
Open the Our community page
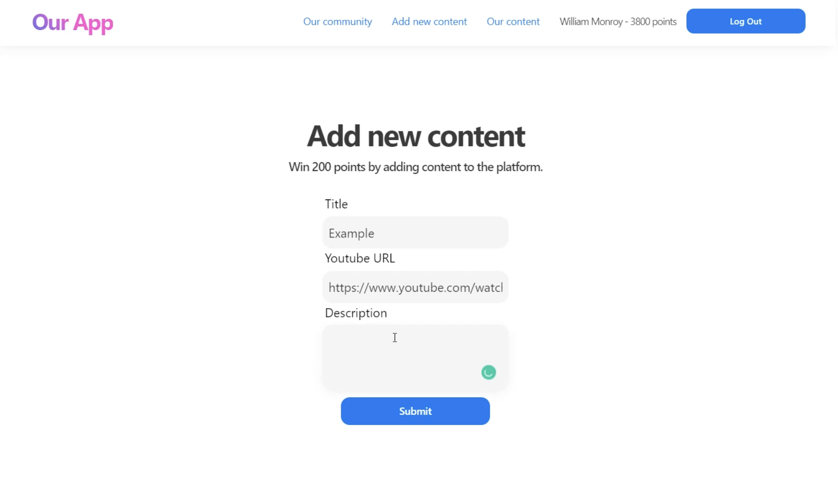click(x=338, y=21)
